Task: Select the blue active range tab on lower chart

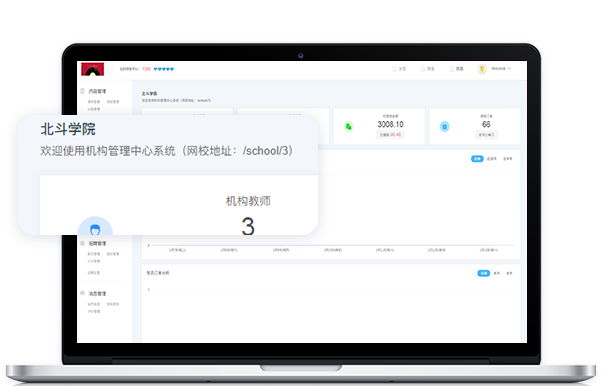Action: [484, 273]
